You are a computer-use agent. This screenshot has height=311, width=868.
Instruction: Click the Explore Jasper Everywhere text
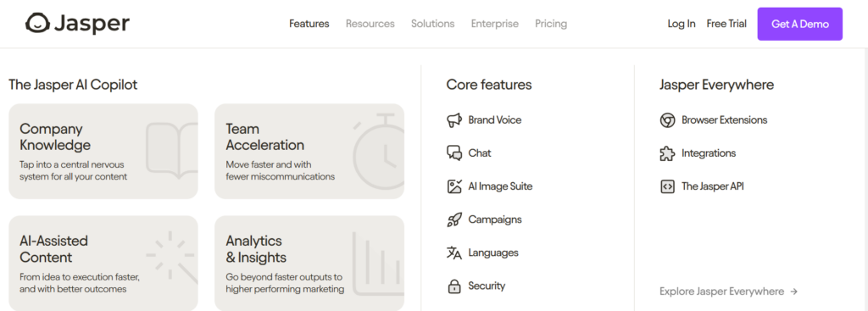721,292
